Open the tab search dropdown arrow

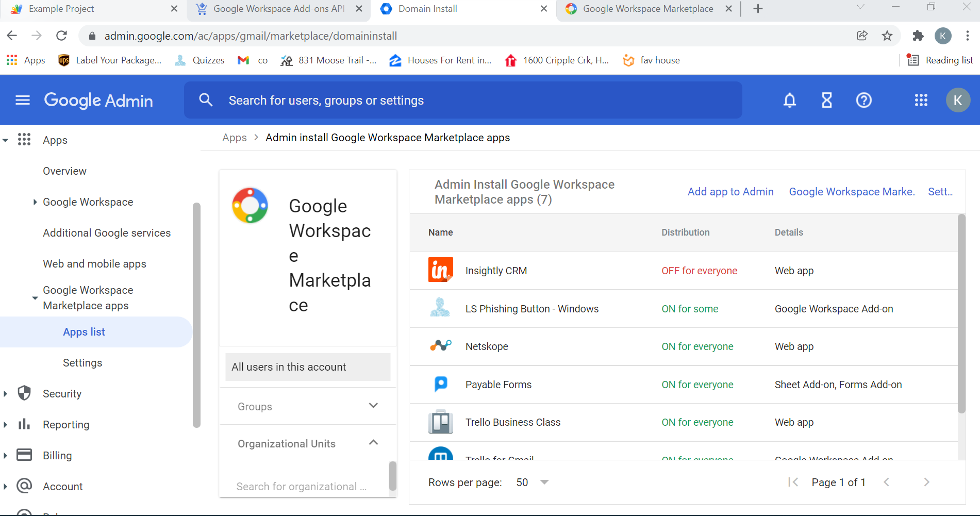(x=860, y=7)
